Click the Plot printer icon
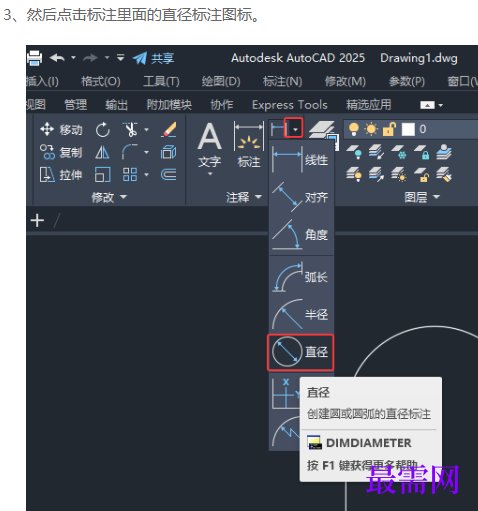Image resolution: width=478 pixels, height=511 pixels. [x=34, y=58]
